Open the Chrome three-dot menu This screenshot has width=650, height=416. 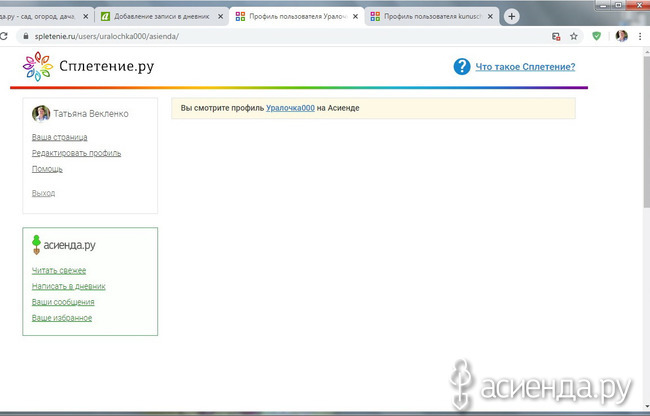[641, 35]
